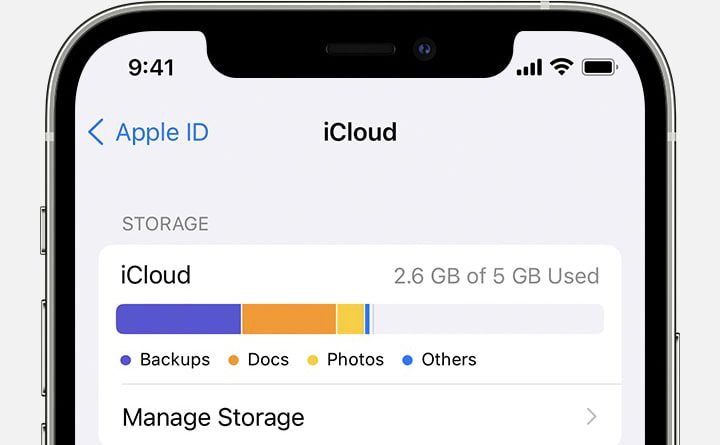
Task: Tap the unused gray storage bar area
Action: coord(488,319)
